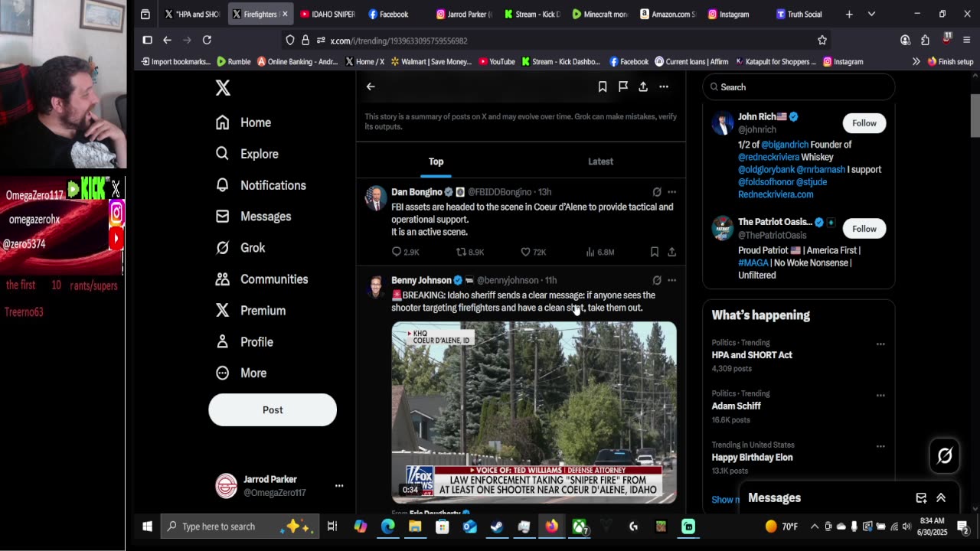Image resolution: width=980 pixels, height=551 pixels.
Task: Switch to the Amazon.com browser tab
Action: 668,14
